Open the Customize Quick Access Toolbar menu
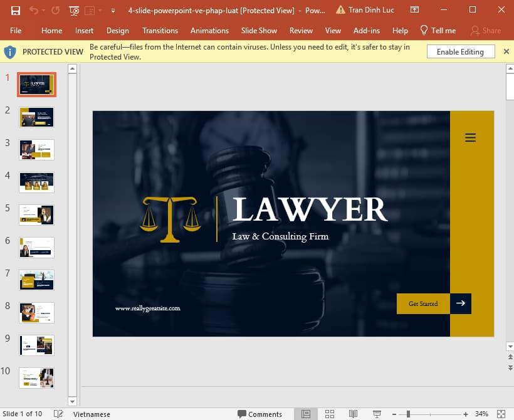514x420 pixels. (113, 11)
